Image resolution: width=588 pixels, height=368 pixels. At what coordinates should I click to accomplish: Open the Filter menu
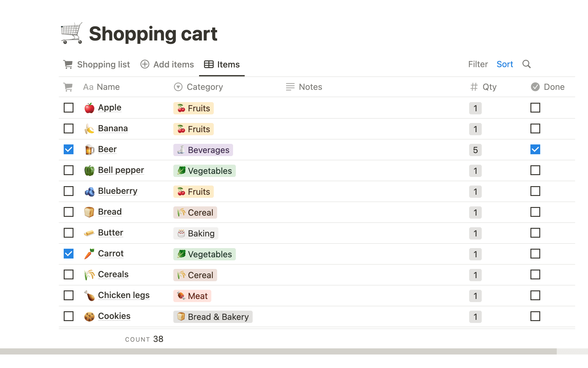coord(478,64)
